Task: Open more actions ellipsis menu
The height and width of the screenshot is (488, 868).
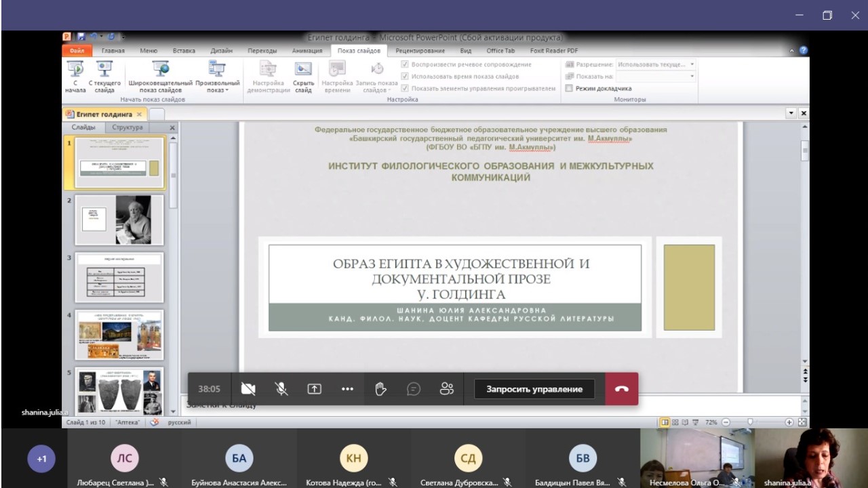Action: click(x=347, y=389)
